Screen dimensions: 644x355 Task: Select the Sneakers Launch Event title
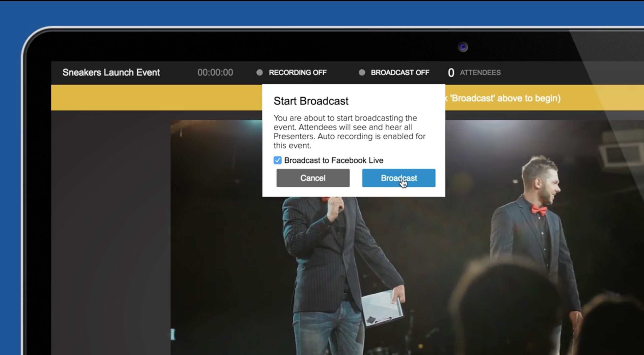(x=111, y=72)
